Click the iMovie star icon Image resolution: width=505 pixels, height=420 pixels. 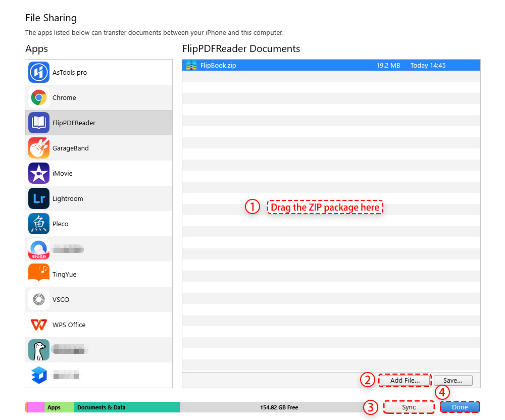coord(39,173)
